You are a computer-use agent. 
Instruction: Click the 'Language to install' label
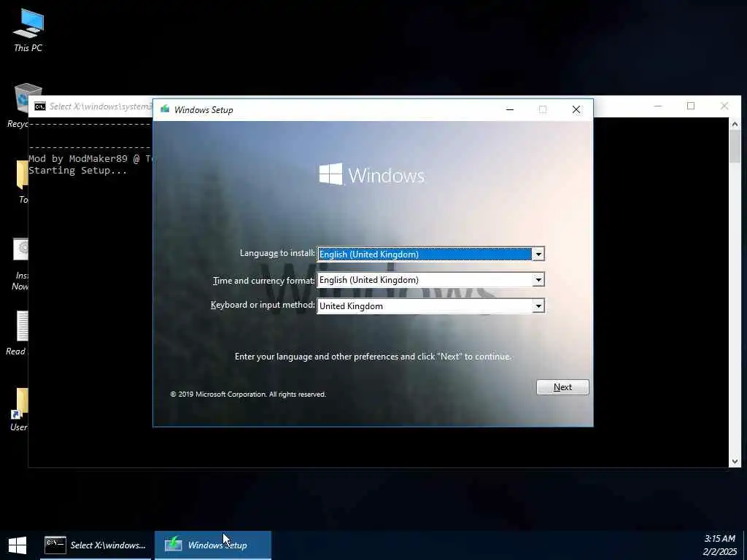point(277,253)
